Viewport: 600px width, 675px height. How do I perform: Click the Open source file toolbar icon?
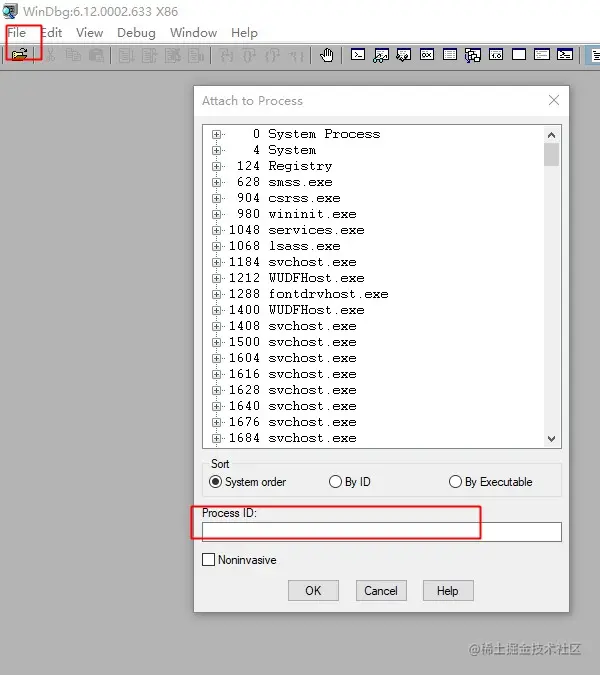click(19, 55)
